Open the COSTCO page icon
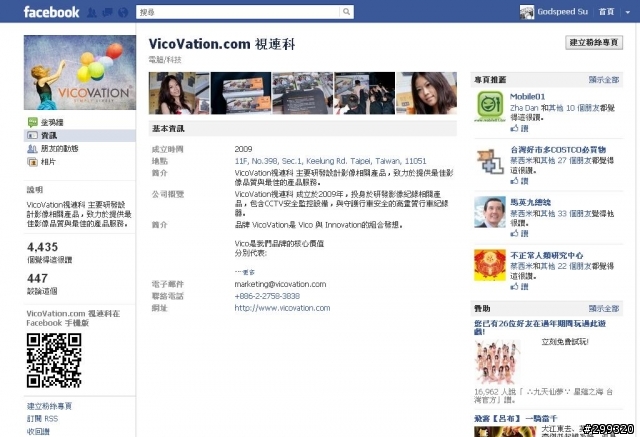Viewport: 640px width, 437px height. click(x=490, y=160)
